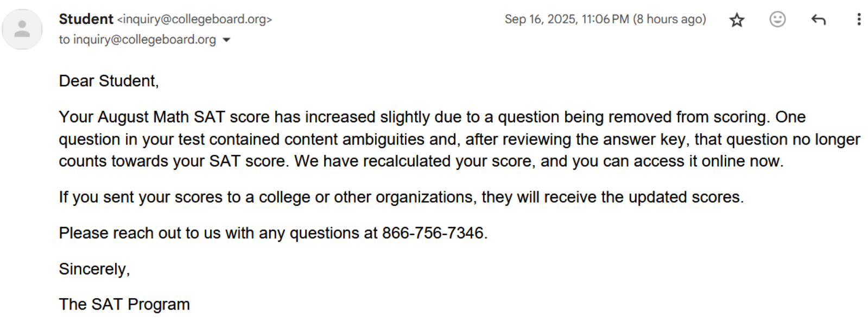
Task: Click the phone number 866-756-7346
Action: point(433,233)
